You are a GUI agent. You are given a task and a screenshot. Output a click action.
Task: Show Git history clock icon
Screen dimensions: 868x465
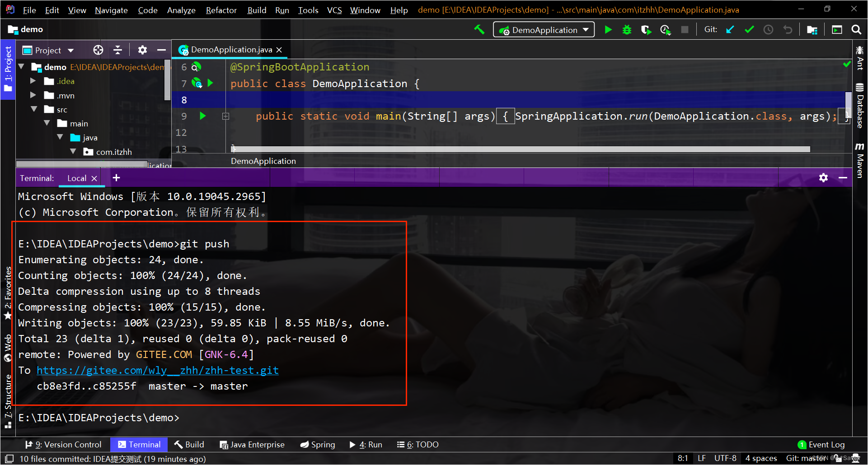769,30
